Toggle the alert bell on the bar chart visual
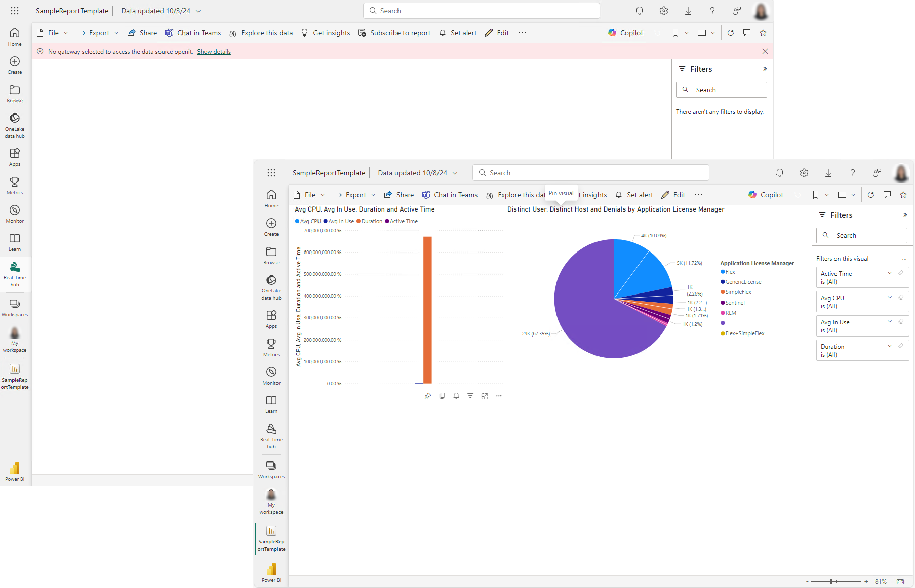The width and height of the screenshot is (915, 588). coord(456,396)
